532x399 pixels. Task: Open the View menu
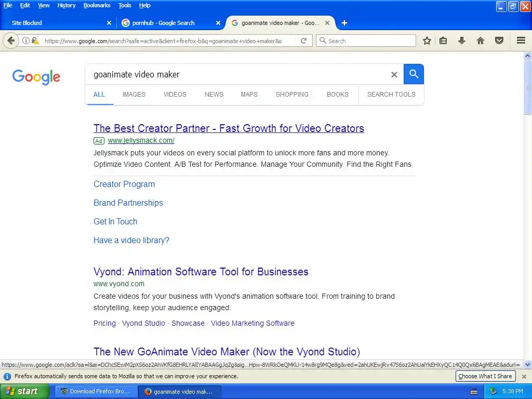click(44, 5)
